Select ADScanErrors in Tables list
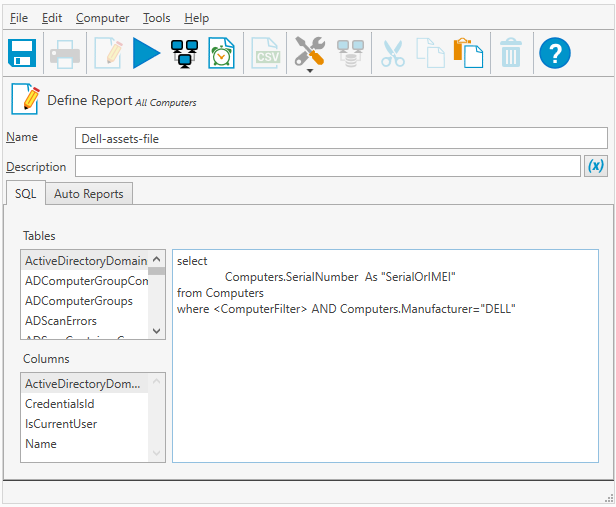Viewport: 616px width, 507px height. coord(85,321)
